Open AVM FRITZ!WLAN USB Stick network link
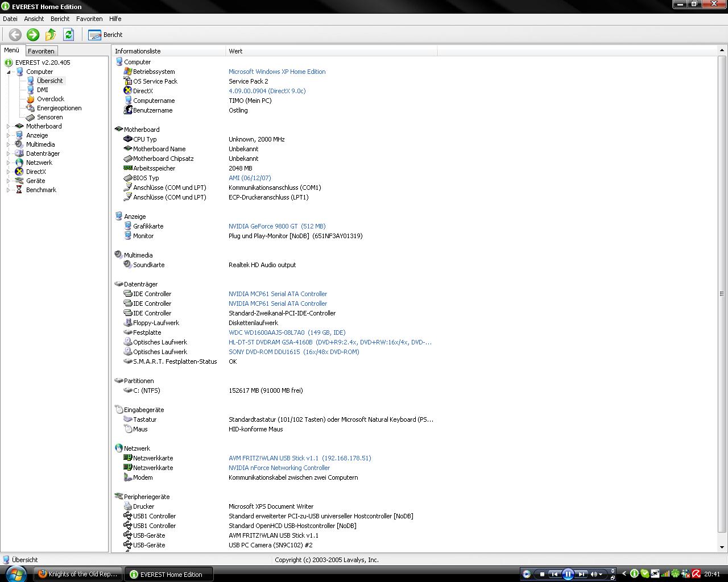728x582 pixels. click(x=300, y=458)
